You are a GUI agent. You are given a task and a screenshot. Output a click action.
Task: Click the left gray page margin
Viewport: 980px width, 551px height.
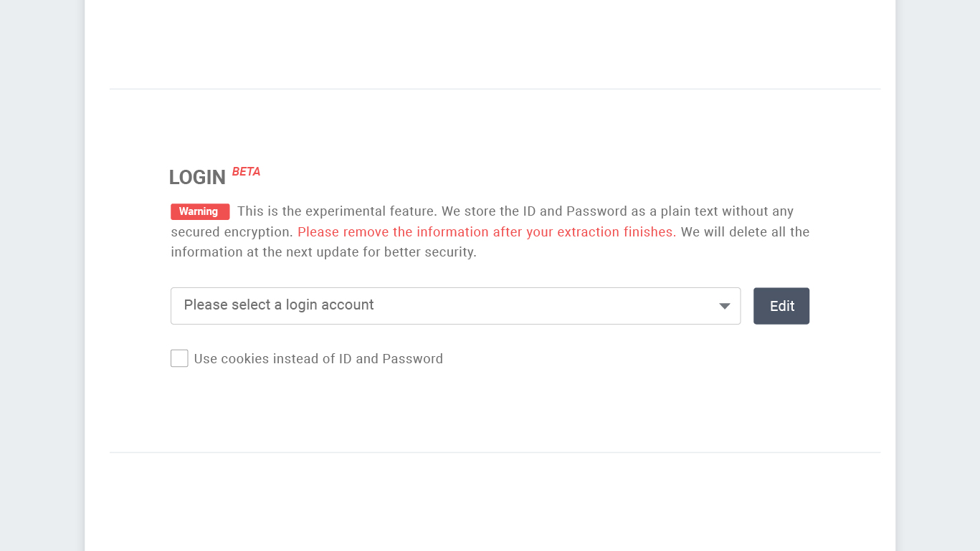coord(42,287)
